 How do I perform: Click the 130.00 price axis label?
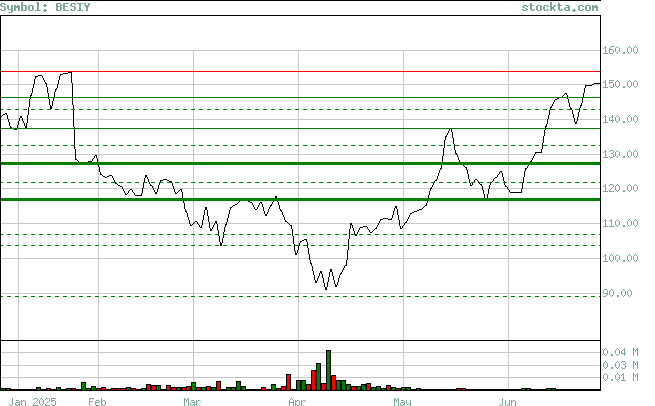coord(620,154)
